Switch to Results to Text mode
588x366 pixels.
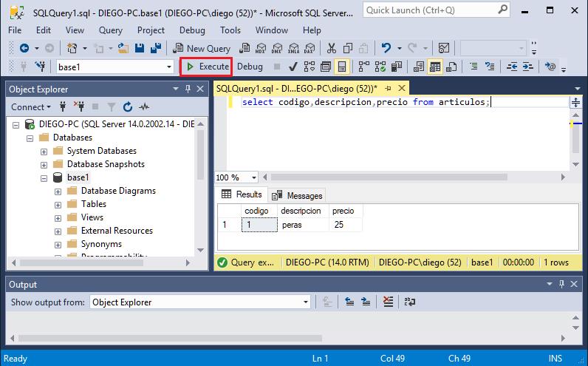pos(419,67)
